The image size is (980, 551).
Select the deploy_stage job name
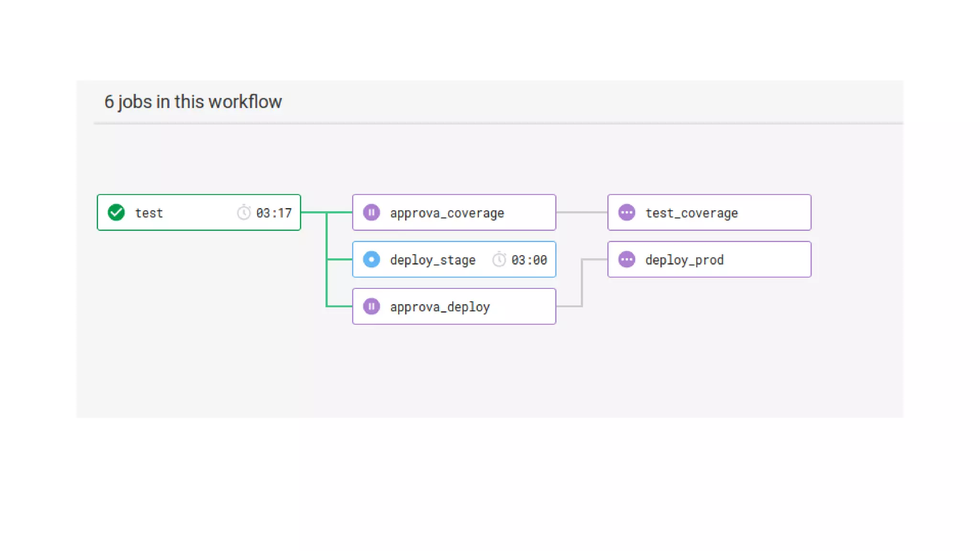[433, 260]
